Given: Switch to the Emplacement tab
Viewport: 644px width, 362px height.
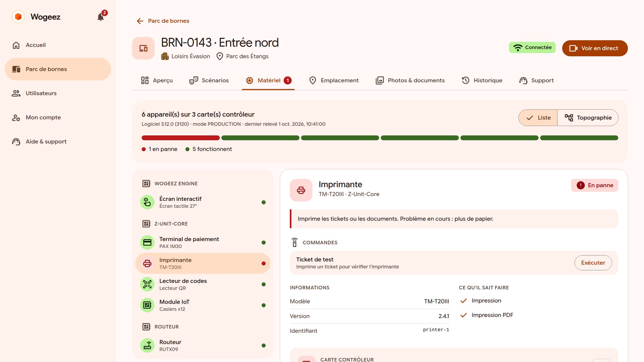Looking at the screenshot, I should coord(334,80).
